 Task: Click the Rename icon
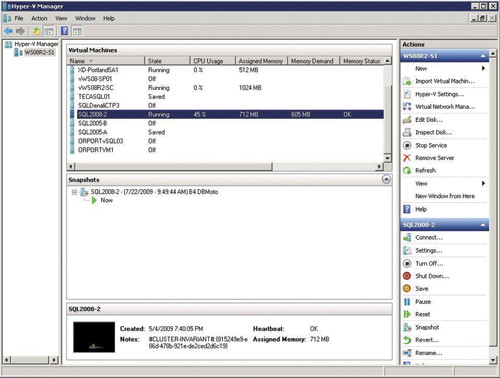point(407,353)
